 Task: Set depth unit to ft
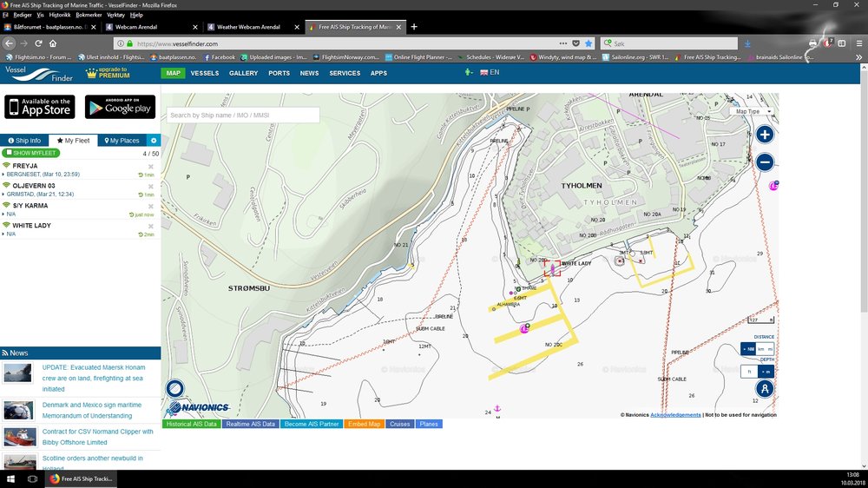tap(749, 372)
